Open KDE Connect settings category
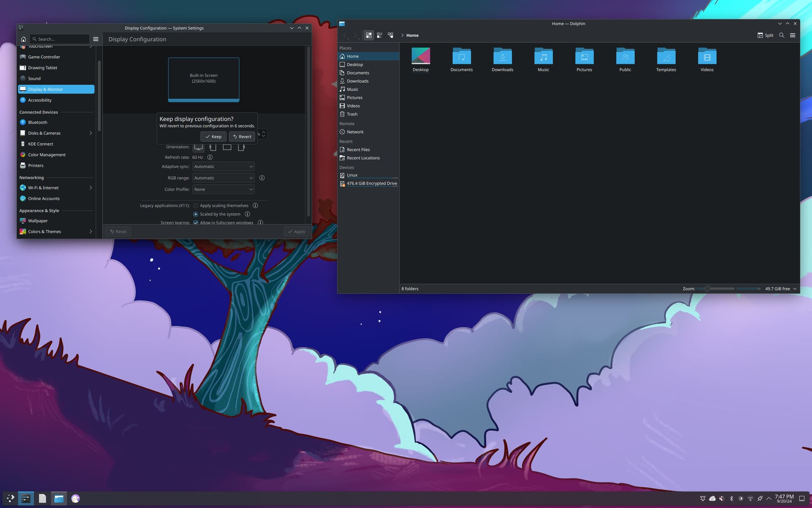 pos(56,144)
